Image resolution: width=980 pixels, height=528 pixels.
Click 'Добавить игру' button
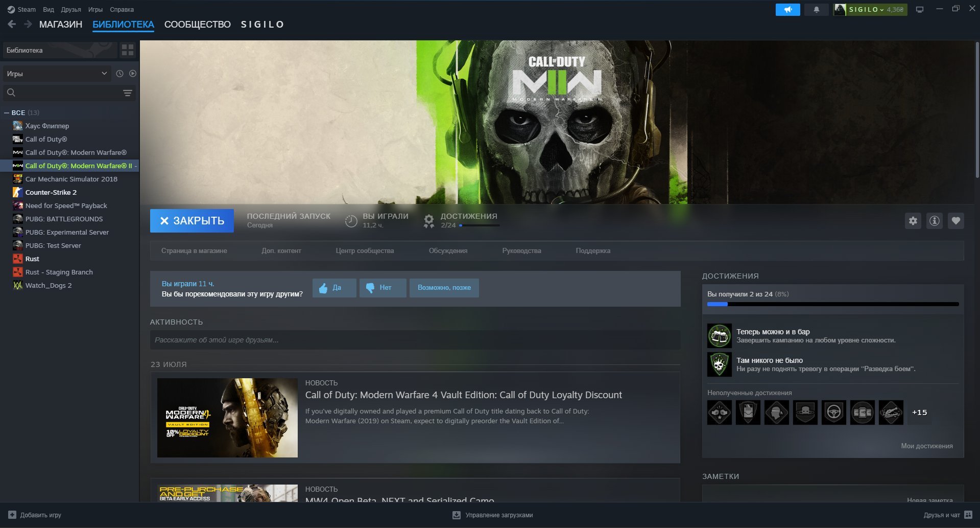(x=35, y=515)
